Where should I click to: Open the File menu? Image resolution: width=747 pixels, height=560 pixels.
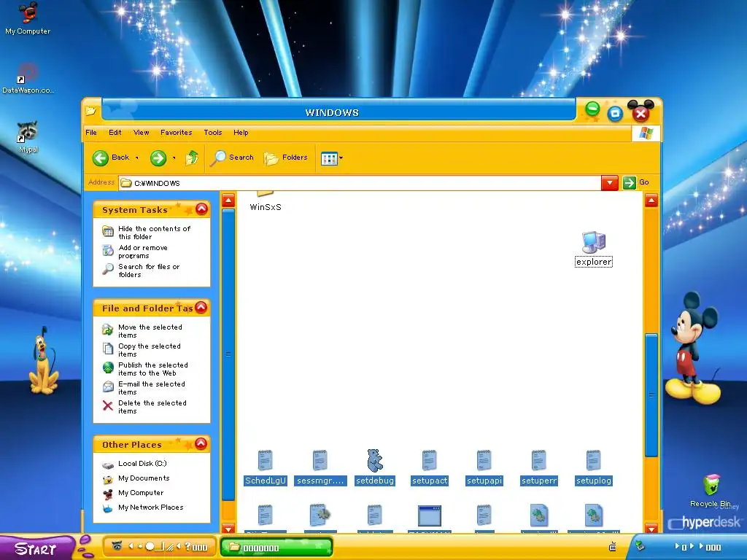(x=91, y=133)
